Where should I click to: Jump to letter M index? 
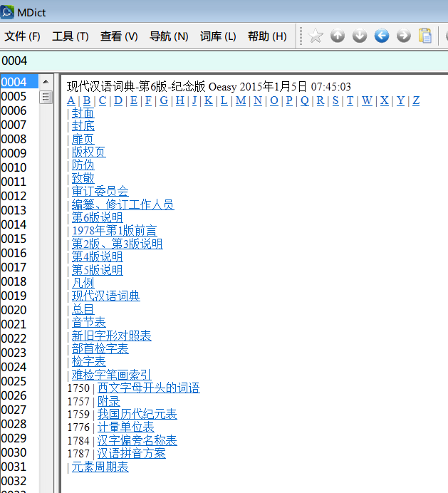(x=241, y=100)
